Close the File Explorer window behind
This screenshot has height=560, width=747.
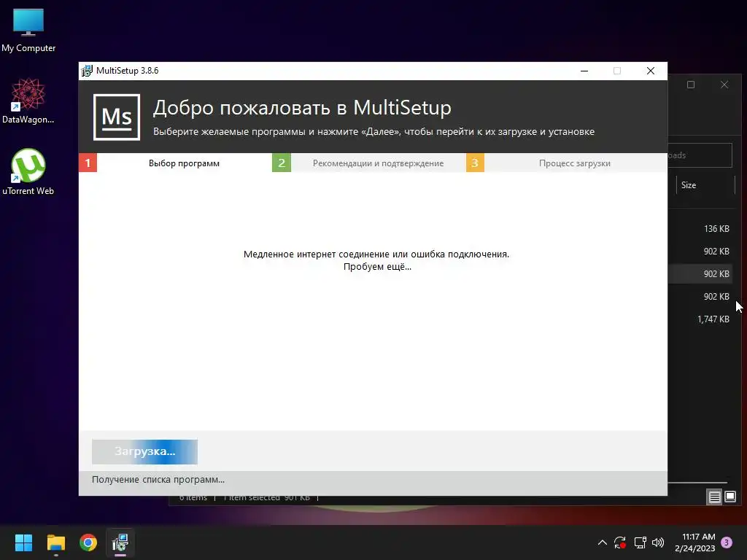(x=724, y=85)
